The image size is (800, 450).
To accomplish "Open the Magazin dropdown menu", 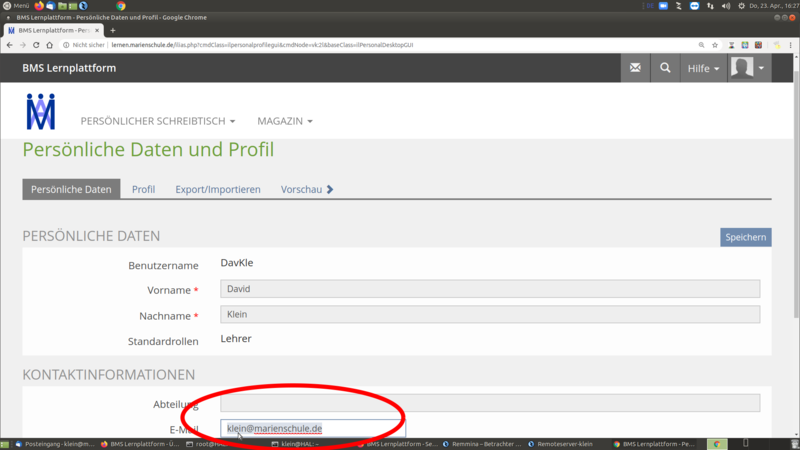I will point(284,121).
